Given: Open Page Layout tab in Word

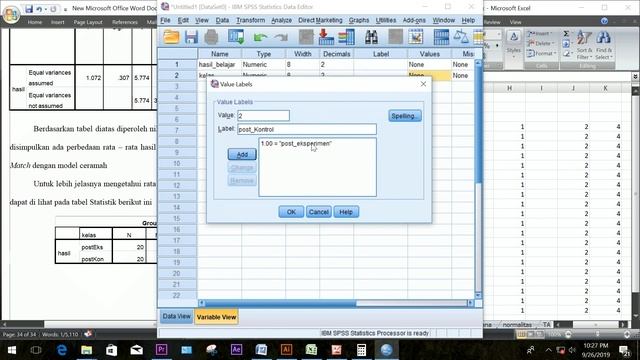Looking at the screenshot, I should (x=88, y=22).
